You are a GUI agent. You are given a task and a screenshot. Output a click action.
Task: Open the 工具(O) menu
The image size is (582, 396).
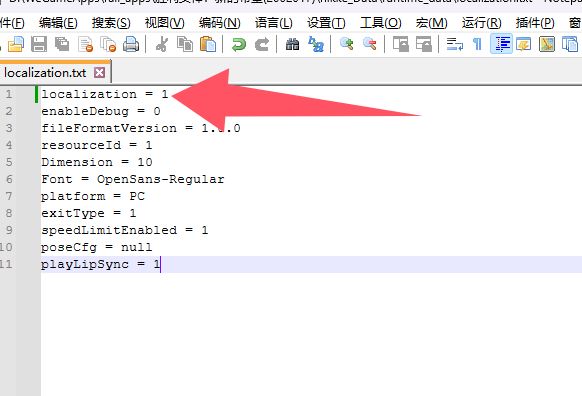[x=380, y=23]
